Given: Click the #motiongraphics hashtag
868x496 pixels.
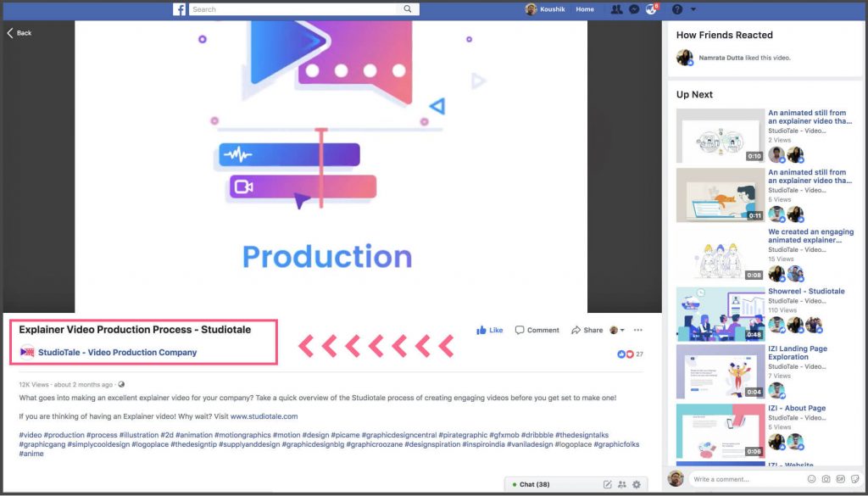Looking at the screenshot, I should coord(242,435).
